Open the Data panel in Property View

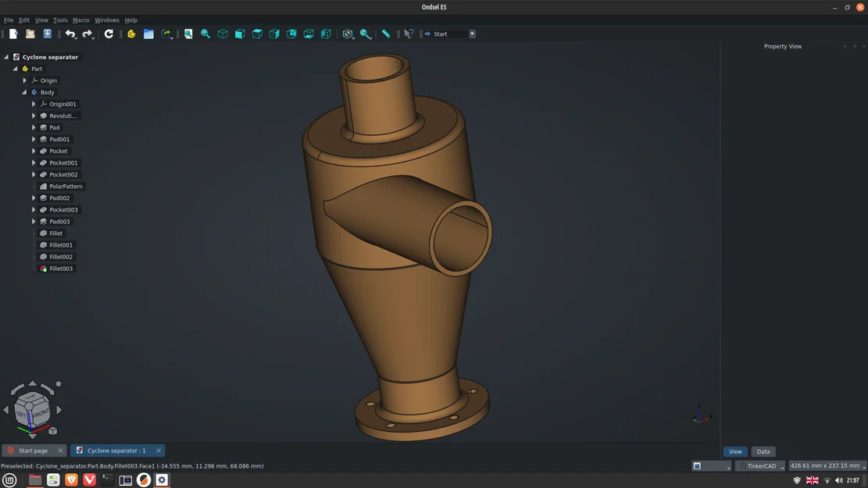pyautogui.click(x=763, y=451)
